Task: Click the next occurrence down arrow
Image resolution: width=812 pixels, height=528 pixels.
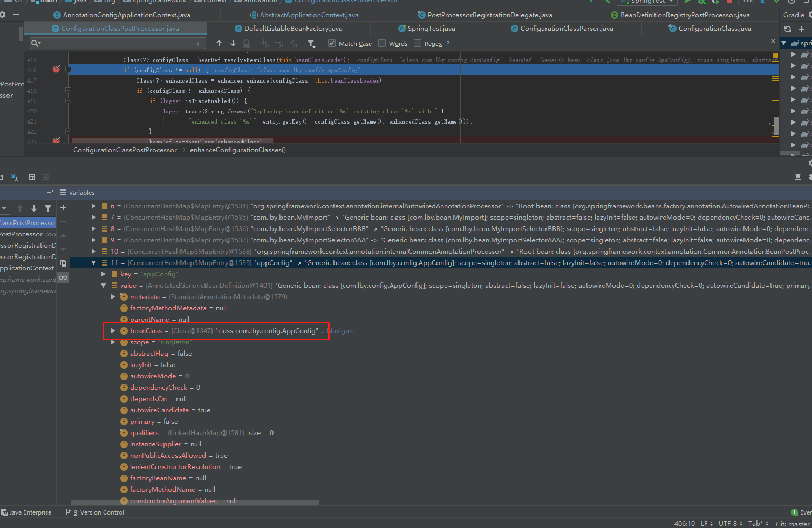Action: [x=233, y=43]
